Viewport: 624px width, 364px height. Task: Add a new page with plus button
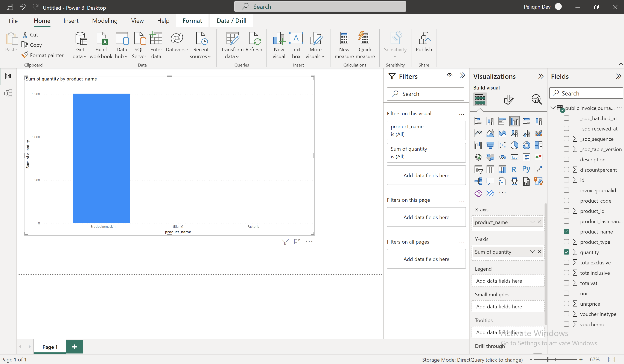click(x=75, y=347)
